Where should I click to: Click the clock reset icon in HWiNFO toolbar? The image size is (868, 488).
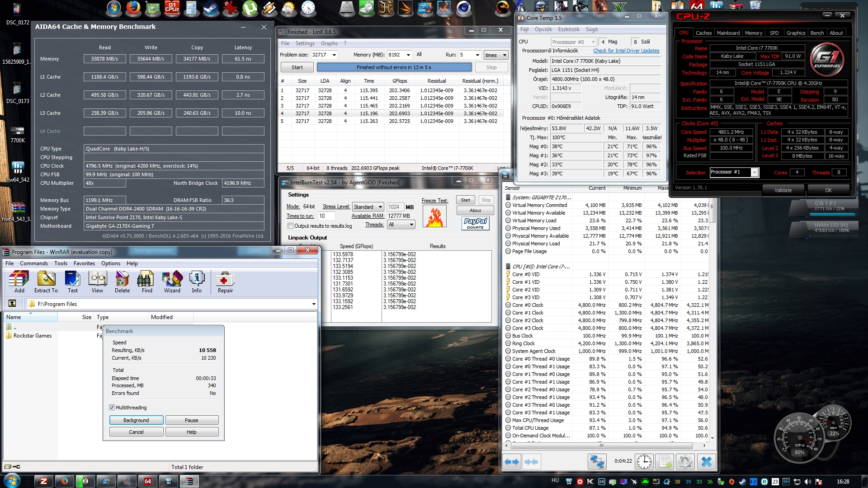pyautogui.click(x=644, y=462)
